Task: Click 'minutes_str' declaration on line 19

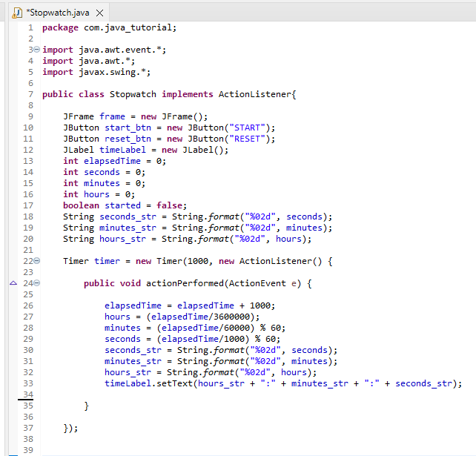Action: tap(128, 228)
